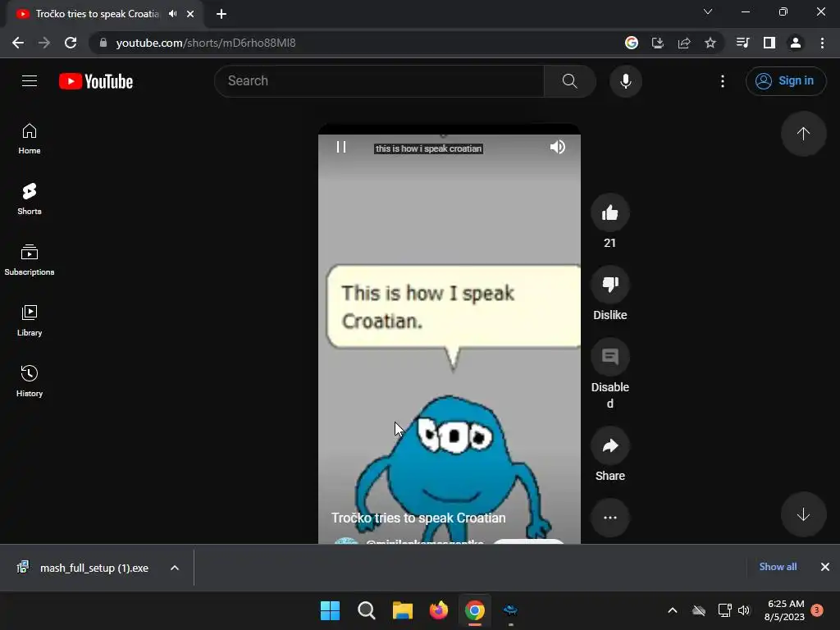Screen dimensions: 840x630
Task: Reload the YouTube page
Action: (x=71, y=43)
